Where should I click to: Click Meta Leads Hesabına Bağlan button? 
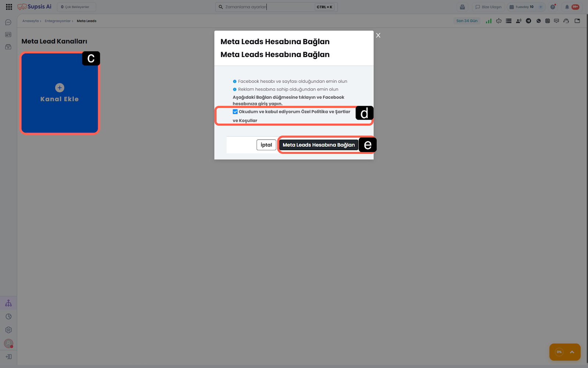pos(319,145)
